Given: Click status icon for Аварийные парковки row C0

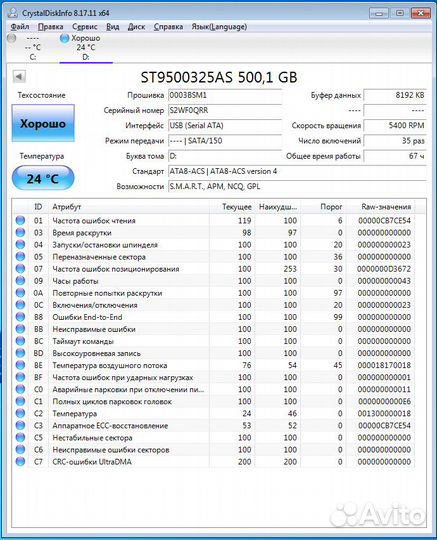Looking at the screenshot, I should point(20,389).
